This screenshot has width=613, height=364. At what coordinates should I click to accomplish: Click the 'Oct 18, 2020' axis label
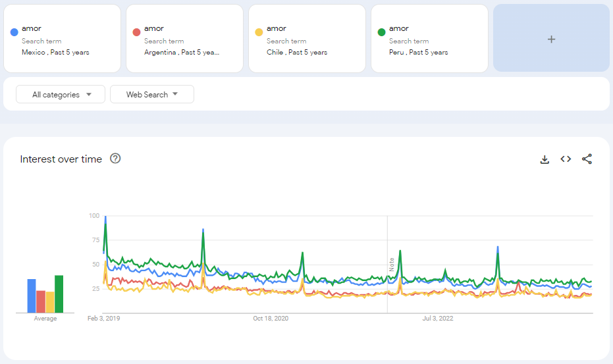[271, 319]
